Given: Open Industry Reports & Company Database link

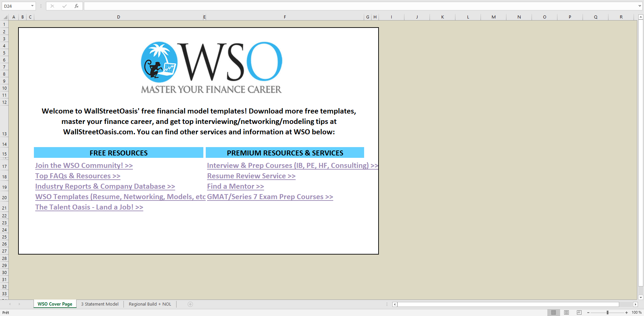Looking at the screenshot, I should click(x=105, y=186).
